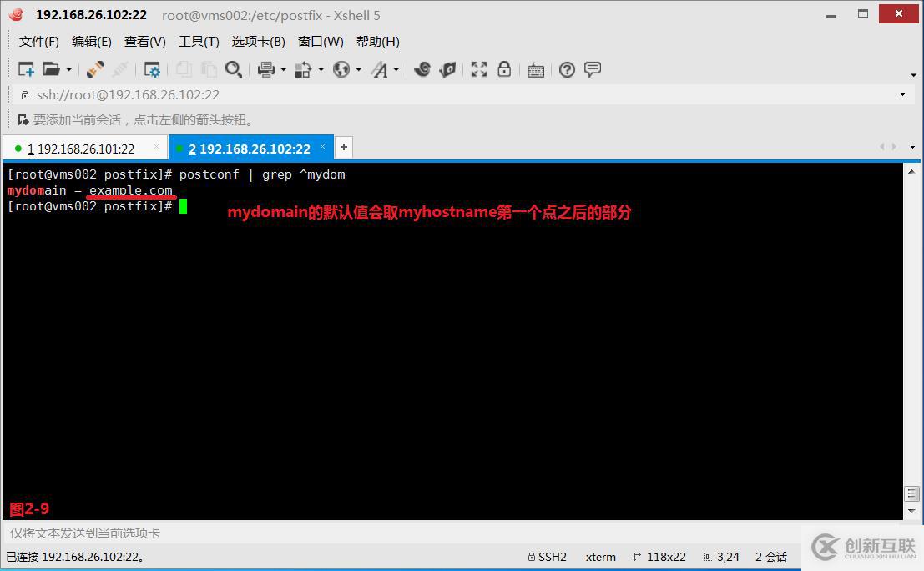Image resolution: width=924 pixels, height=571 pixels.
Task: Expand the globe encoding dropdown arrow
Action: tap(358, 69)
